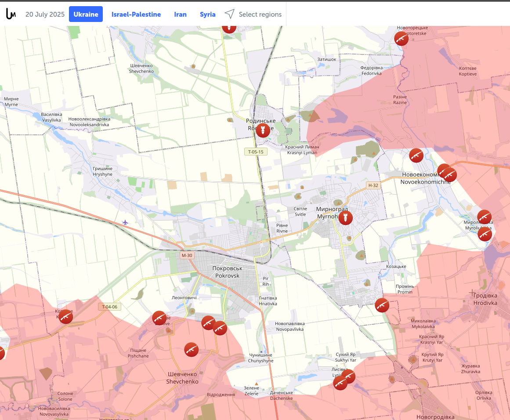Click the Chunyshyne village label
Screen dimensions: 510x420
coord(260,358)
